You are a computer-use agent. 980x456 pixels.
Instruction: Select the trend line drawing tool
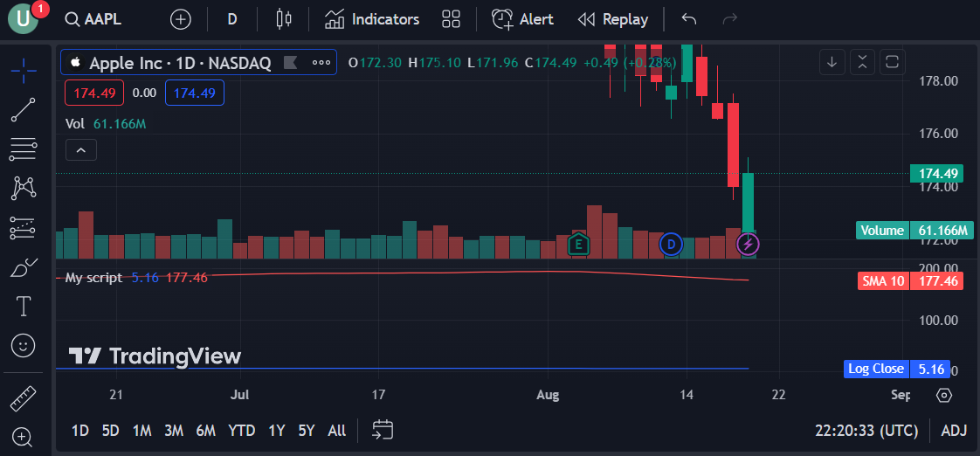[24, 110]
